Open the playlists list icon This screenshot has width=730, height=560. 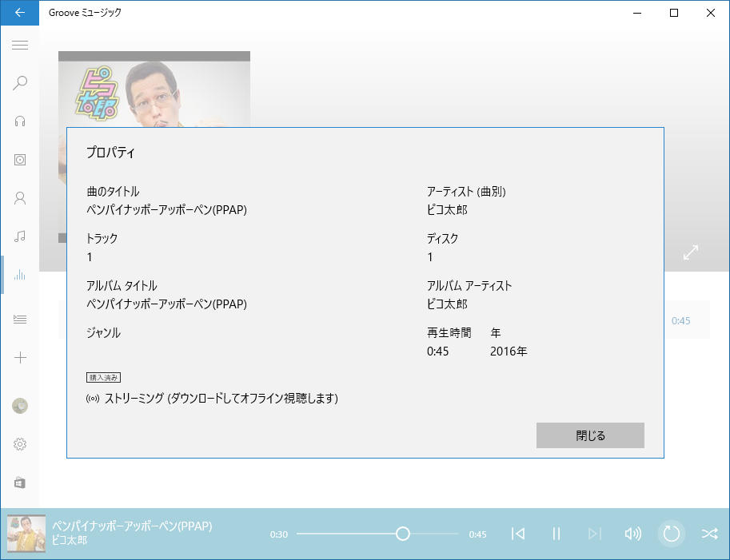point(19,319)
